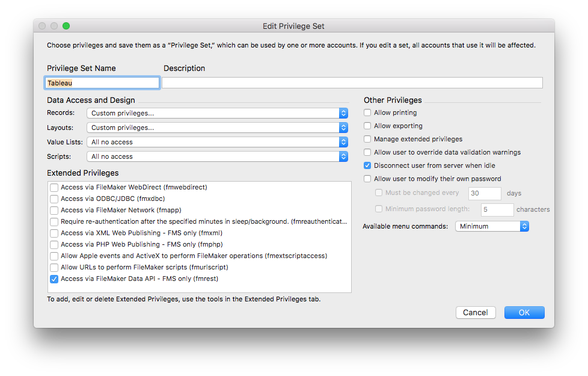
Task: Open the Layouts privileges dropdown
Action: click(217, 128)
